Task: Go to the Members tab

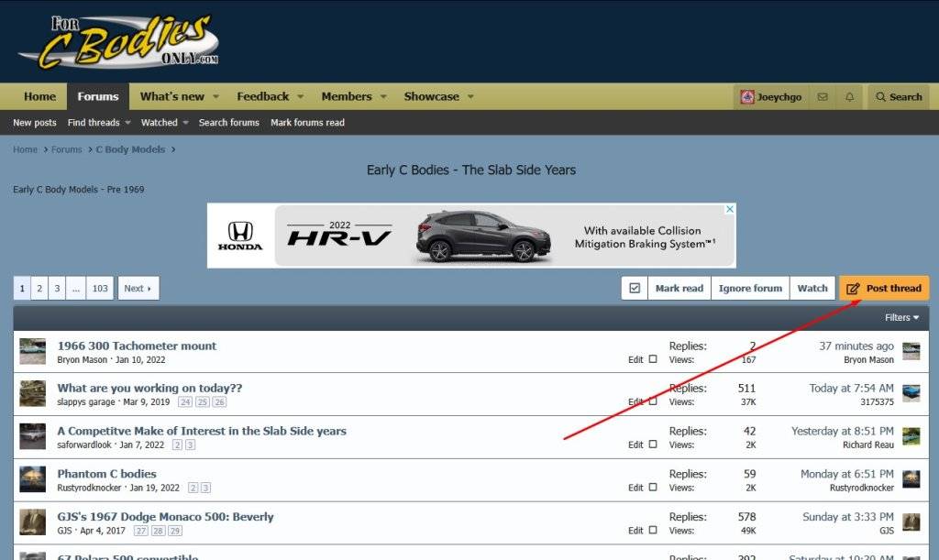Action: (346, 97)
